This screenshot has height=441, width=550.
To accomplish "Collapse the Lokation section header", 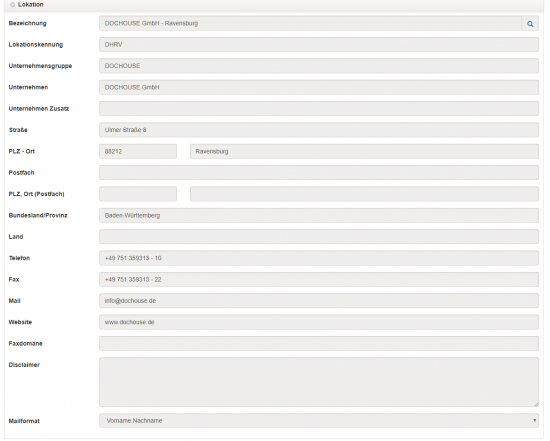I will tap(27, 5).
